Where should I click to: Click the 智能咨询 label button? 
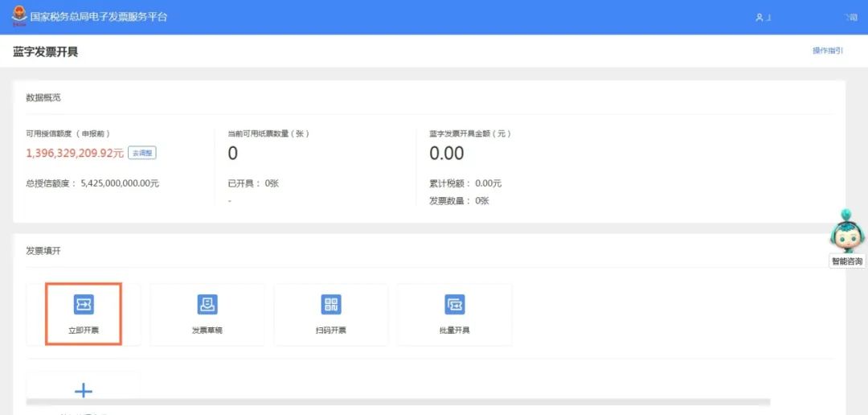pos(847,261)
